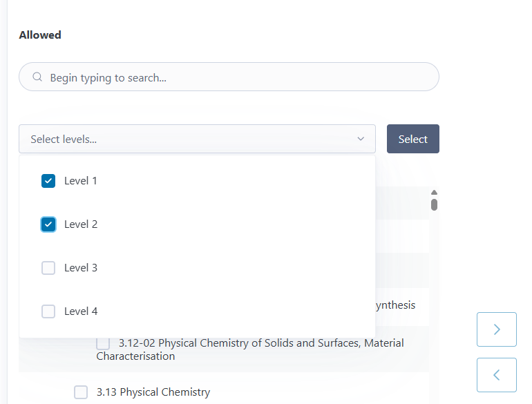Click the 3.13 Physical Chemistry label
532x404 pixels.
coord(153,392)
